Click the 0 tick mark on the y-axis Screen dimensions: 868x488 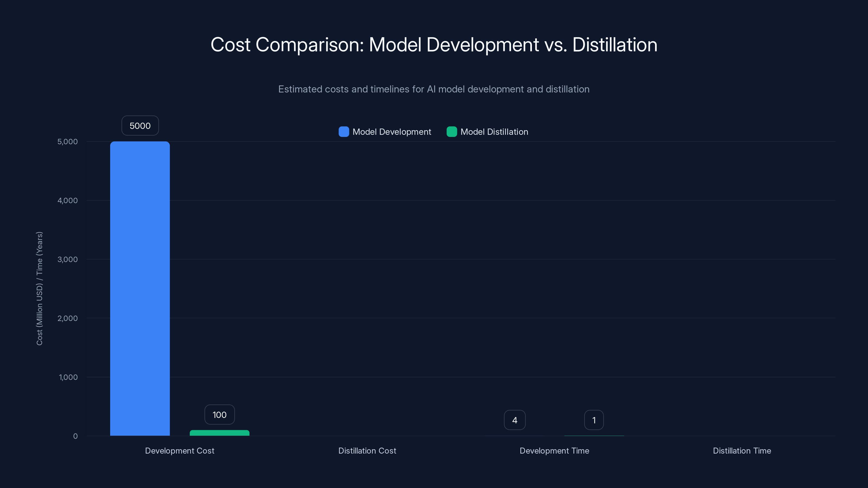point(75,436)
